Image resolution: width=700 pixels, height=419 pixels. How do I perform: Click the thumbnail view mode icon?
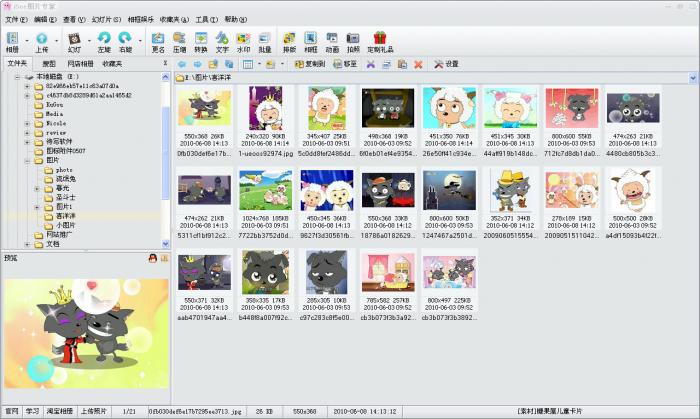point(248,64)
